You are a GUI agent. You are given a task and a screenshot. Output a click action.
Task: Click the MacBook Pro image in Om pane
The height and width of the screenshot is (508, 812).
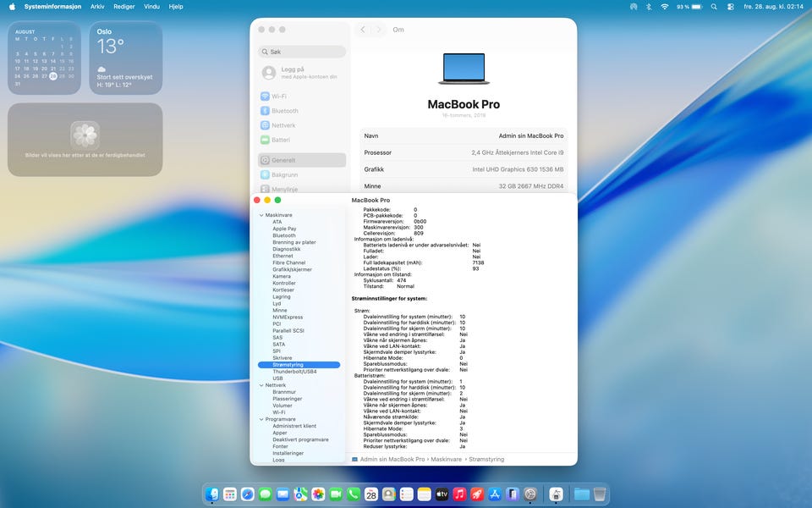click(x=464, y=69)
